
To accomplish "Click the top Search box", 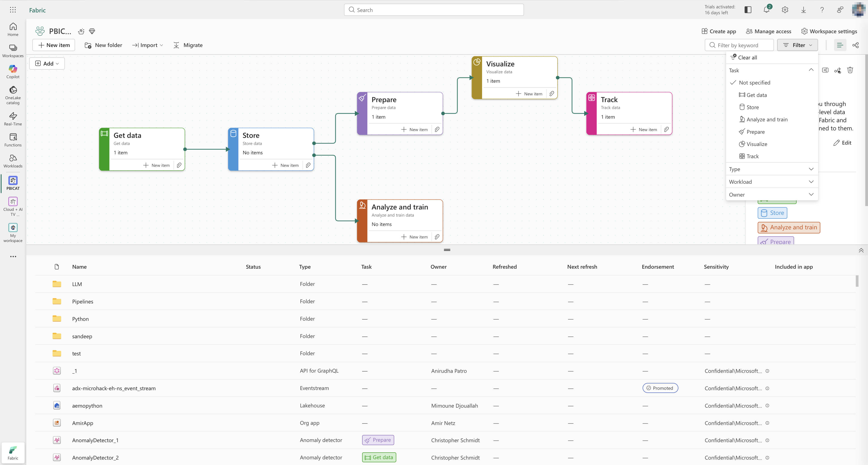I will click(434, 10).
